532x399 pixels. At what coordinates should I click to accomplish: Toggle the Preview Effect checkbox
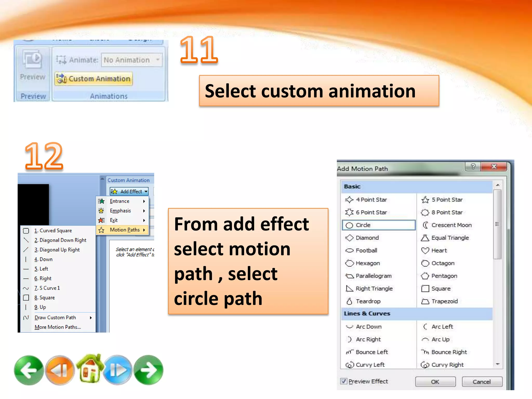tap(344, 381)
